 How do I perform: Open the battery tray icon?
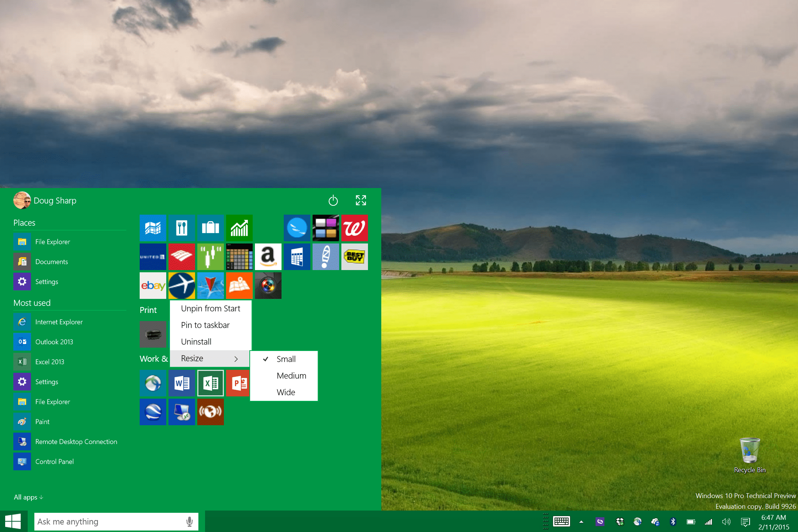tap(691, 522)
